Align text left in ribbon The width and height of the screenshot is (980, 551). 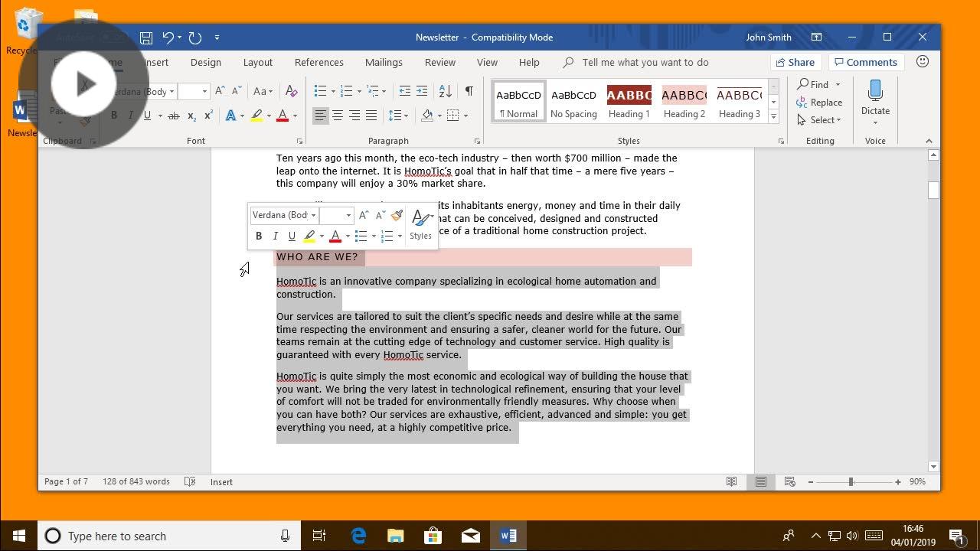tap(320, 116)
